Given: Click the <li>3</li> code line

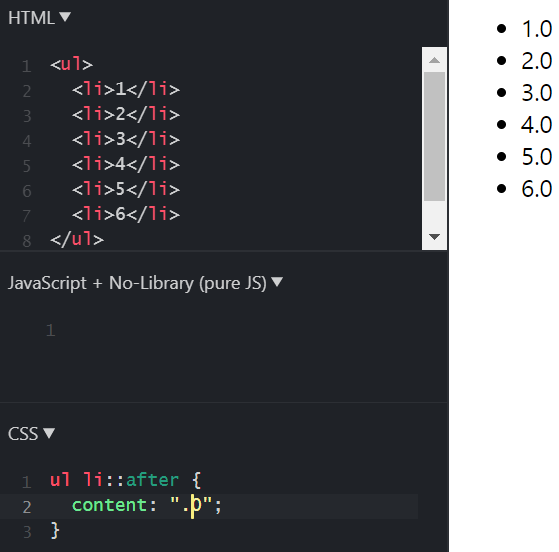Looking at the screenshot, I should [126, 139].
